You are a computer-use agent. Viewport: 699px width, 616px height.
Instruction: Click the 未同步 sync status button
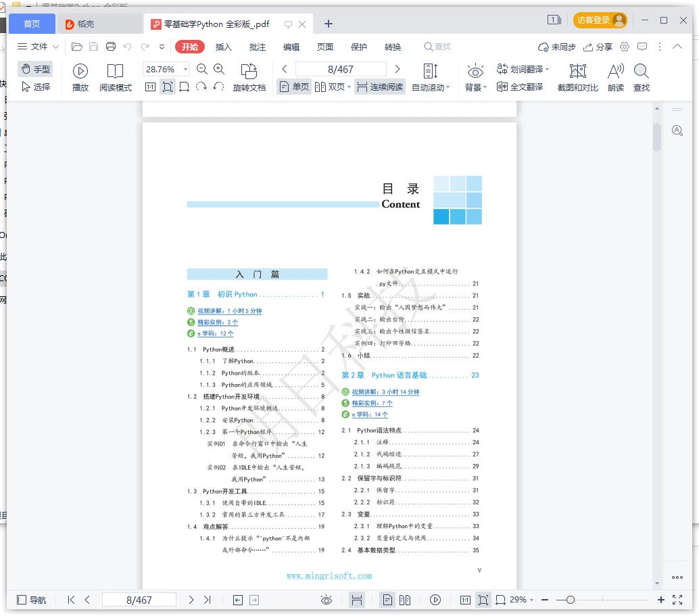557,47
